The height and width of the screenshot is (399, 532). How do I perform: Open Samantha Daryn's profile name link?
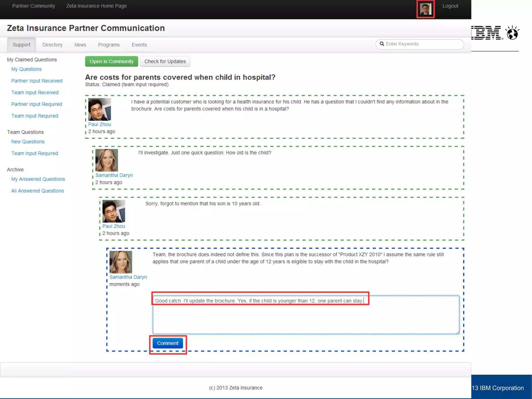point(114,175)
